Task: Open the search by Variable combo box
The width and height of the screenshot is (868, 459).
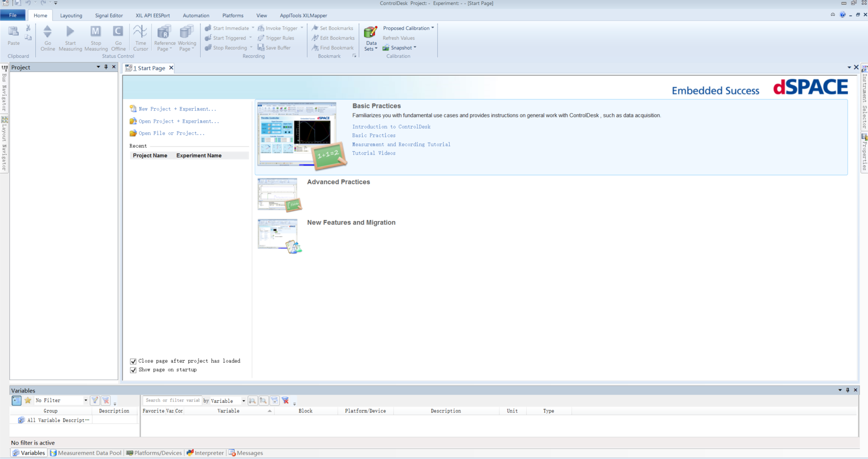Action: [228, 401]
